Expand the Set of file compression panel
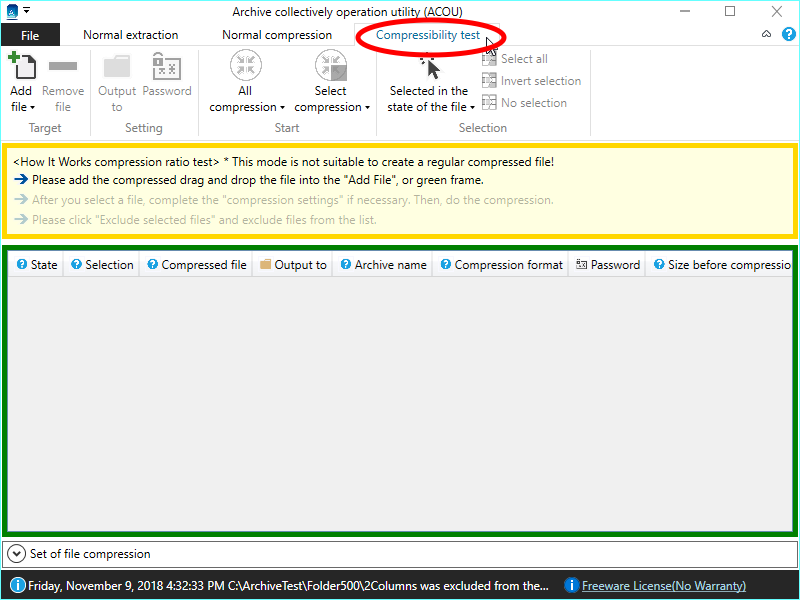This screenshot has height=600, width=800. [x=17, y=554]
